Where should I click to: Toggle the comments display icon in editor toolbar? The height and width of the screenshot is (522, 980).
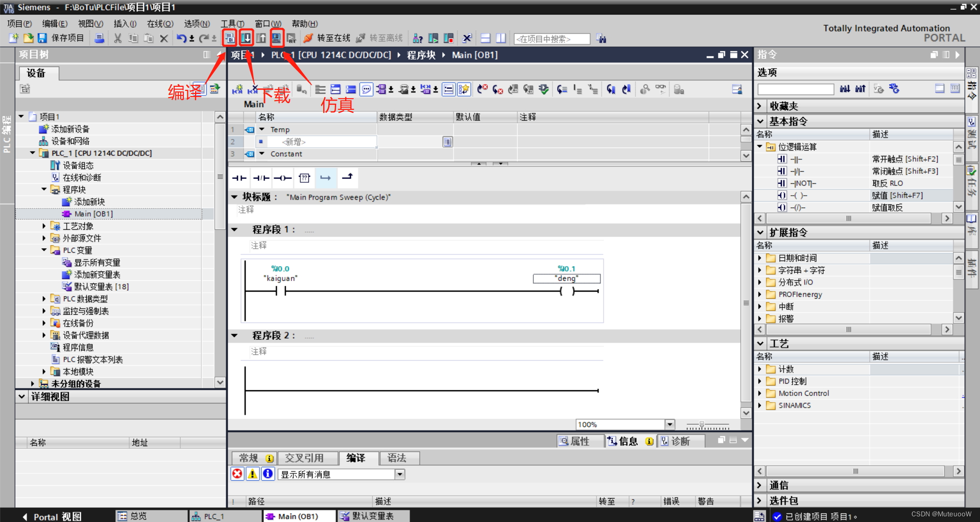tap(367, 90)
